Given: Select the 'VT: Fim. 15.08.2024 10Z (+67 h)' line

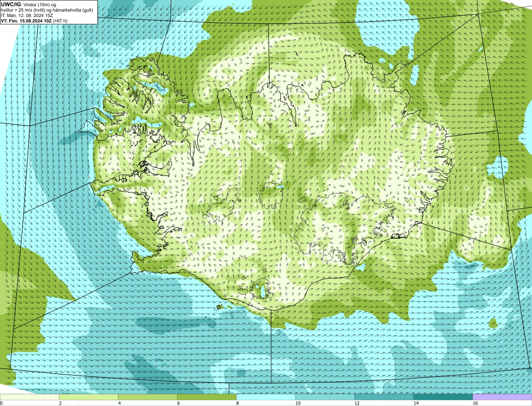Looking at the screenshot, I should [x=34, y=20].
